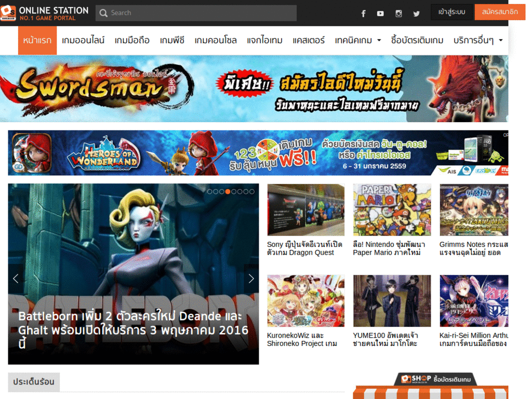532x399 pixels.
Task: Go to next slide with right arrow
Action: 251,278
